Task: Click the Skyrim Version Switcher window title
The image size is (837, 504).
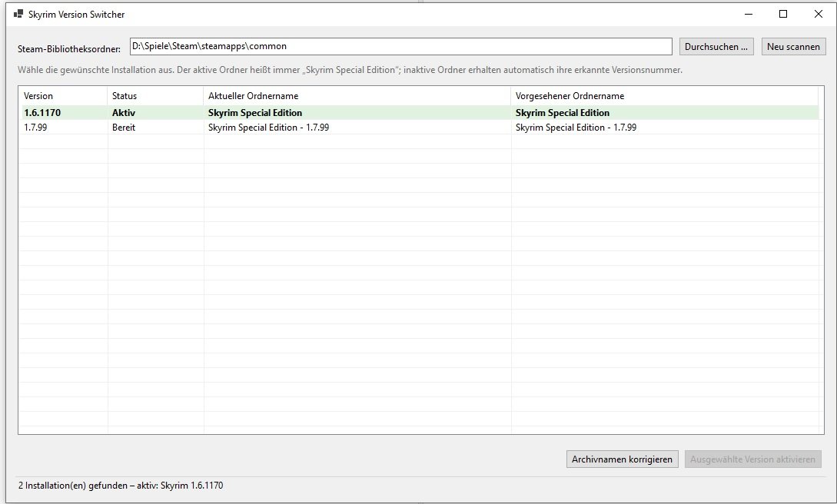Action: [76, 15]
